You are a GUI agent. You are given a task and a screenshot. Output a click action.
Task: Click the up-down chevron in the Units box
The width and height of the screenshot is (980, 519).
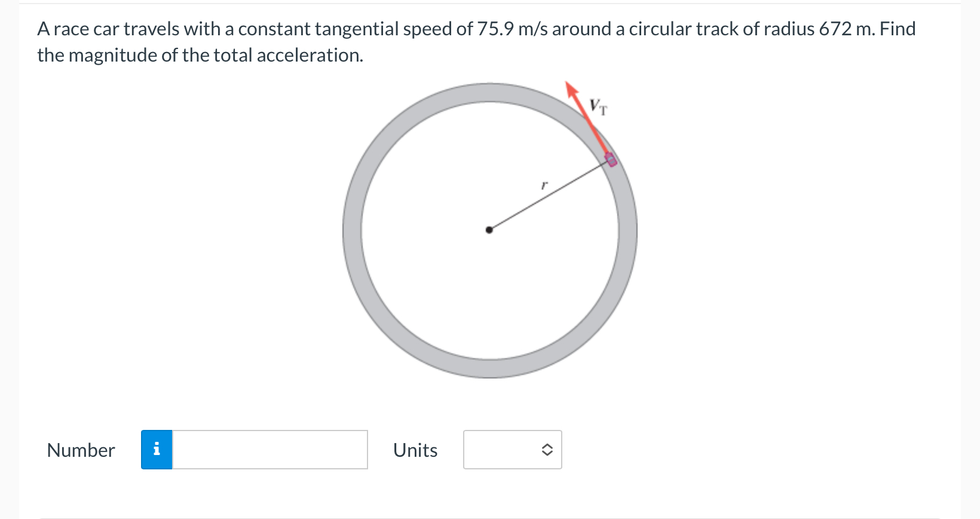tap(547, 450)
